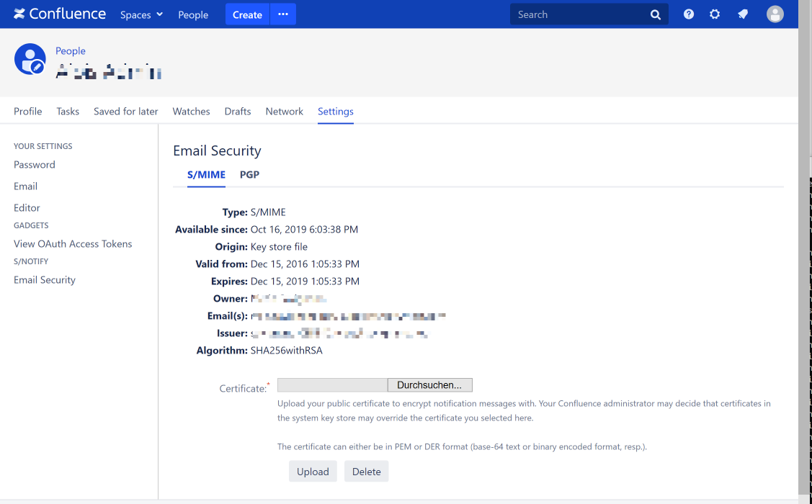Click the search magnifier icon
This screenshot has height=504, width=812.
pyautogui.click(x=656, y=14)
